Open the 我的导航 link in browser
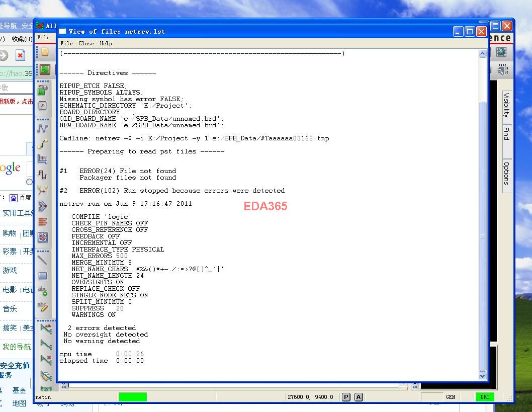 17,347
